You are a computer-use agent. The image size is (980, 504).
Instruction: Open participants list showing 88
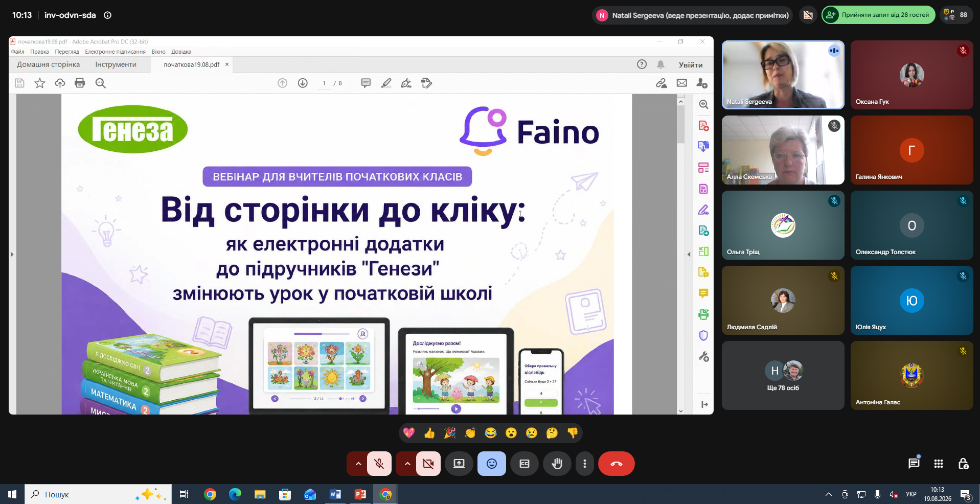tap(955, 15)
